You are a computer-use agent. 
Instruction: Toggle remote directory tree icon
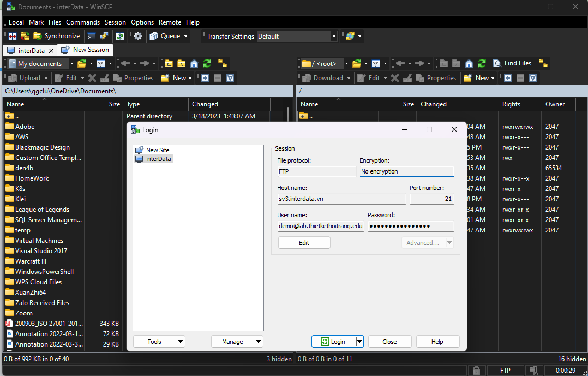point(543,64)
